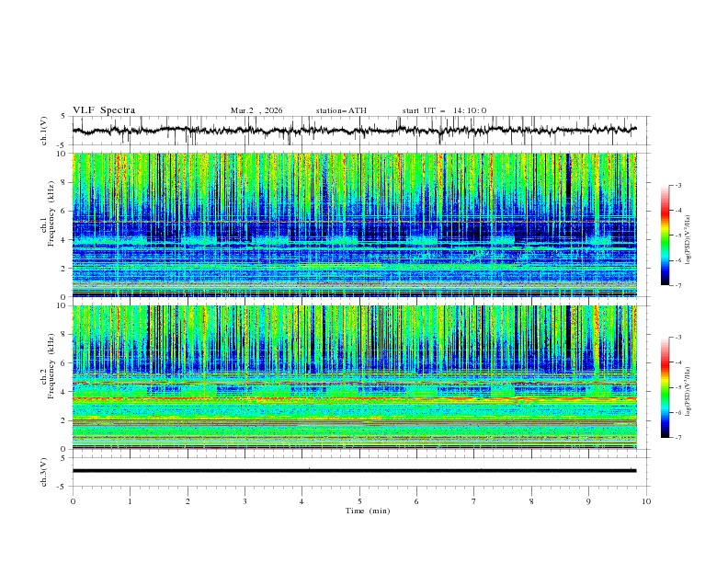
Task: Click the ch.1 voltage waveform trace
Action: click(354, 131)
